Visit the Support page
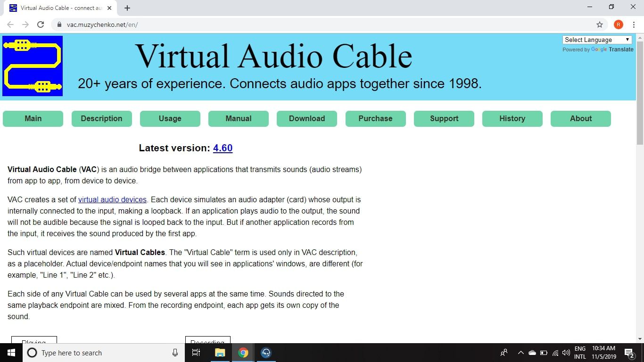 pos(444,119)
